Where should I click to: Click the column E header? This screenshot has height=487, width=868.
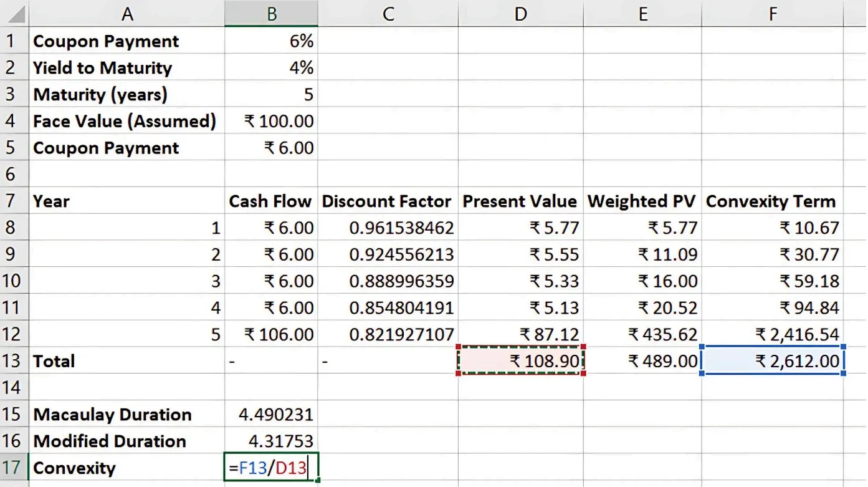click(x=642, y=14)
